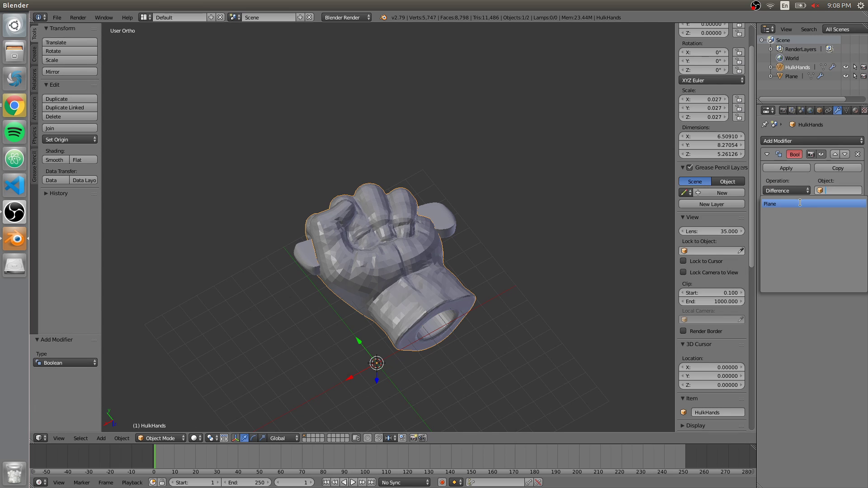Apply the Boolean modifier
Screen dimensions: 868x488
pyautogui.click(x=786, y=168)
